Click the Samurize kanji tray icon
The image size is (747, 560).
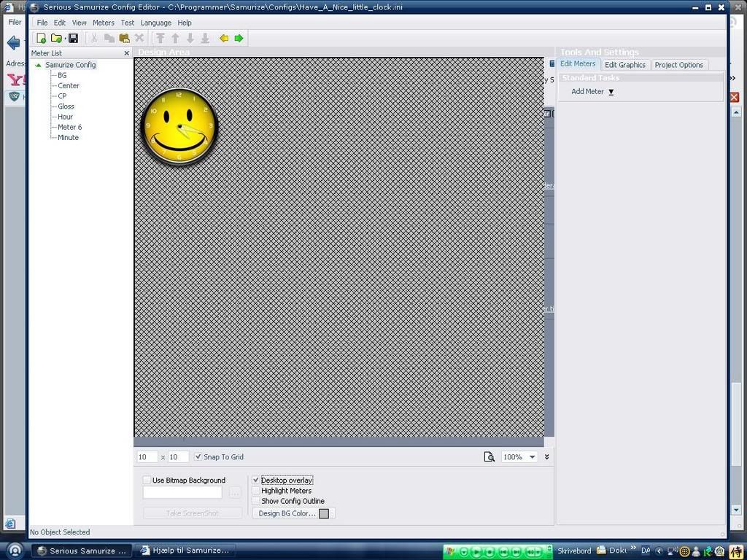(x=737, y=551)
